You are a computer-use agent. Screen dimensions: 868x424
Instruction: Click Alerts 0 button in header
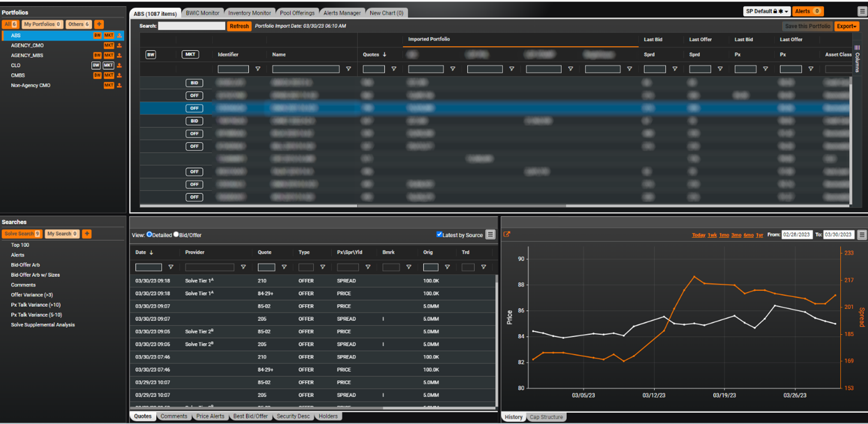(x=808, y=11)
